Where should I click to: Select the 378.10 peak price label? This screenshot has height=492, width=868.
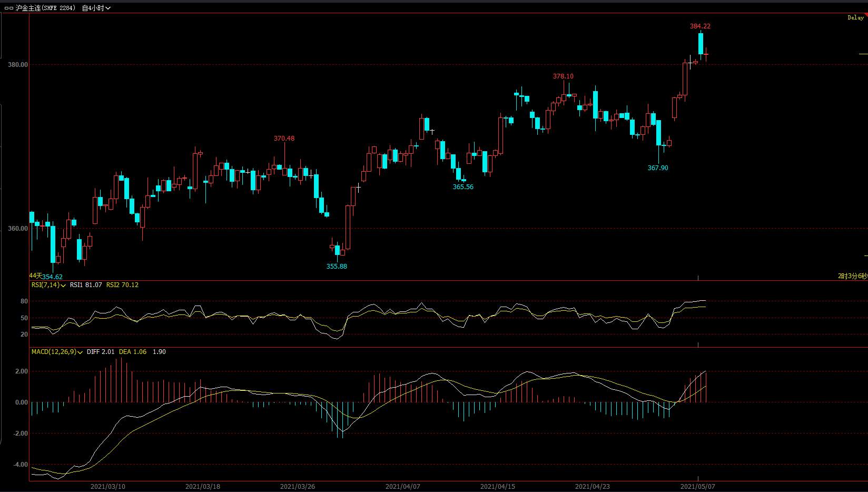(563, 76)
